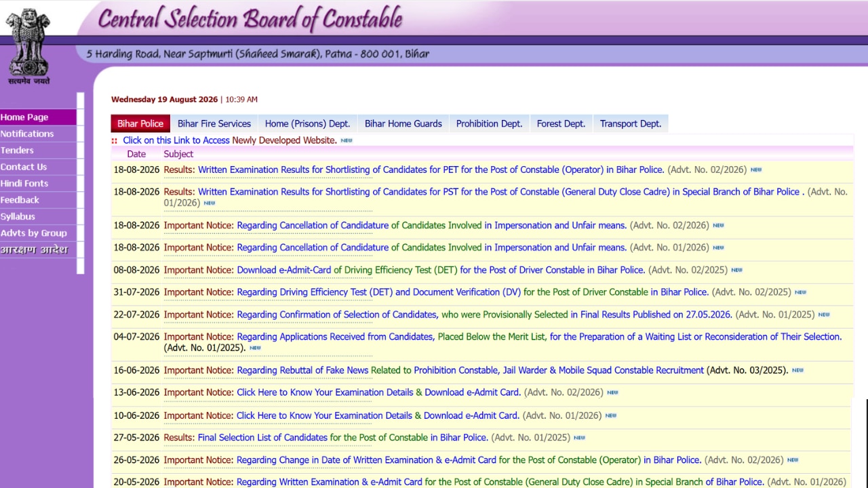The width and height of the screenshot is (868, 488).
Task: Open Confirmation of Selection of Candidates notice
Action: pyautogui.click(x=484, y=314)
